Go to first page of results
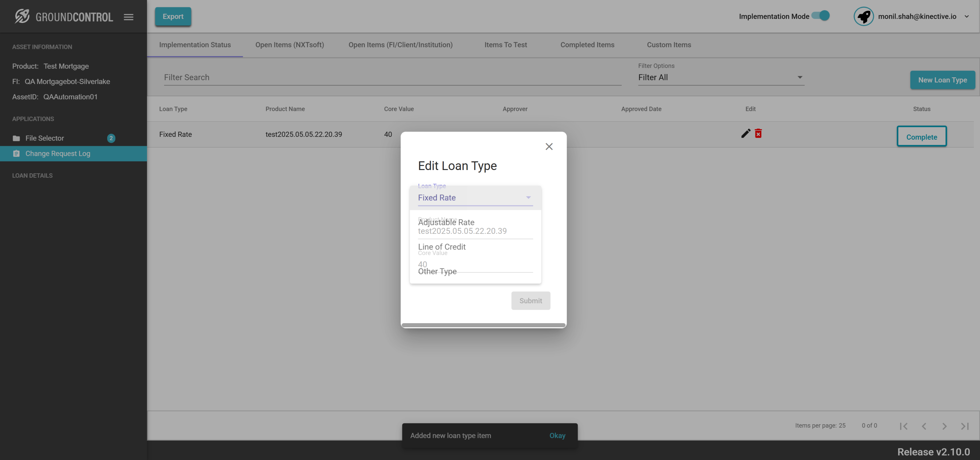This screenshot has height=460, width=980. 903,426
